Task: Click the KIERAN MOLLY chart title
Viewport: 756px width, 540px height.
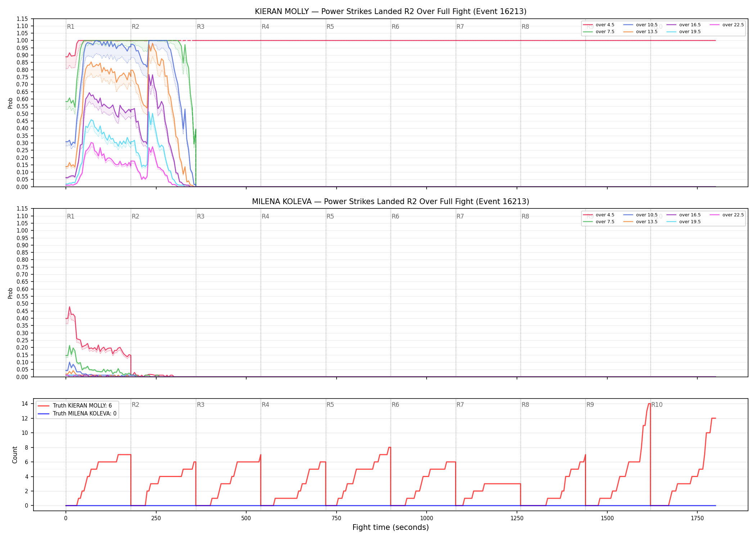Action: (x=391, y=12)
